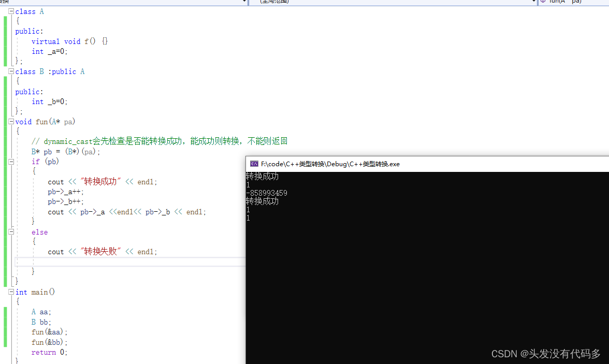609x364 pixels.
Task: Place cursor on "pb->_a++;"
Action: click(66, 192)
